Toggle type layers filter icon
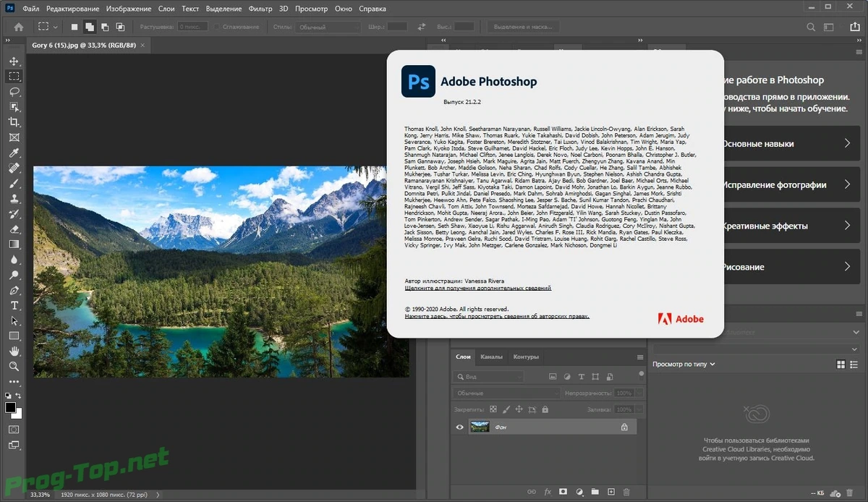 click(581, 377)
